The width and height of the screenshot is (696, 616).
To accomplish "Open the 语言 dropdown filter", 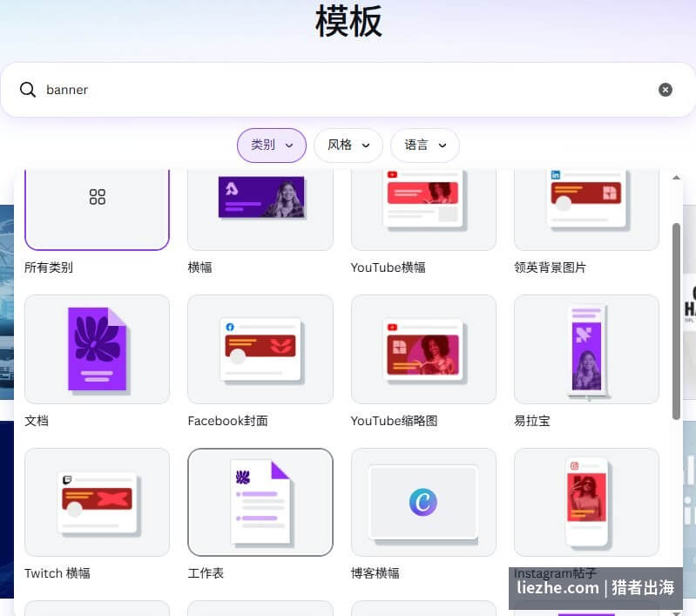I will pos(425,146).
